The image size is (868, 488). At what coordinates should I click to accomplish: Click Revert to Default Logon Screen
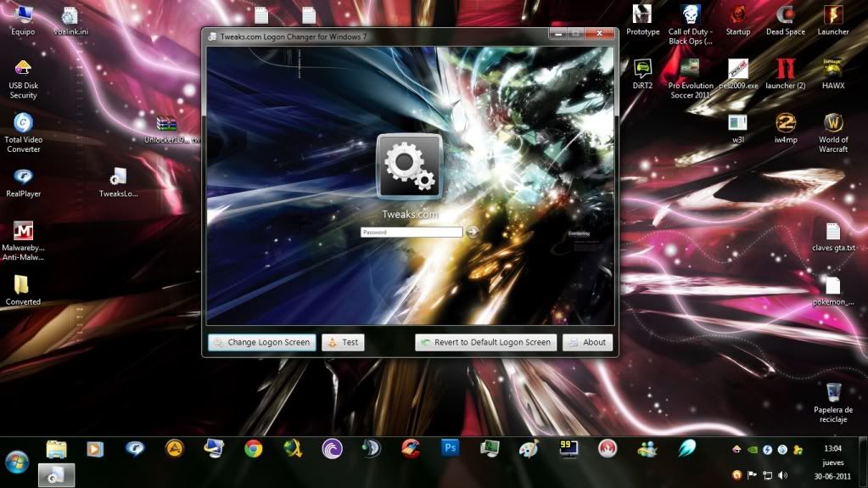485,342
